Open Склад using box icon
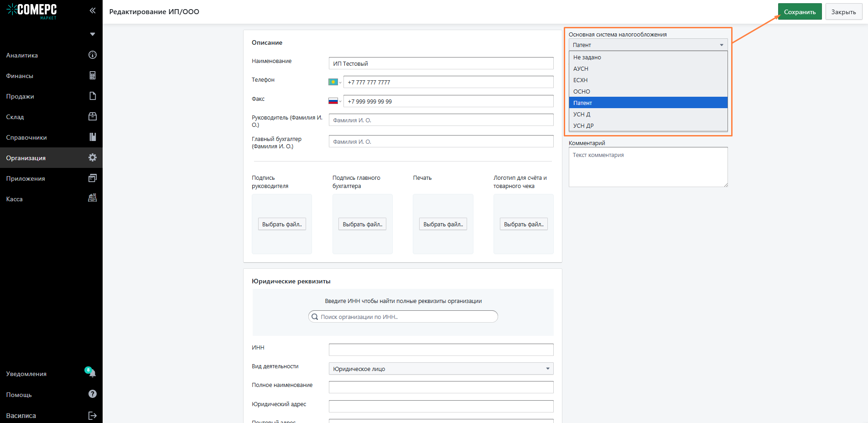The height and width of the screenshot is (423, 868). click(x=93, y=117)
